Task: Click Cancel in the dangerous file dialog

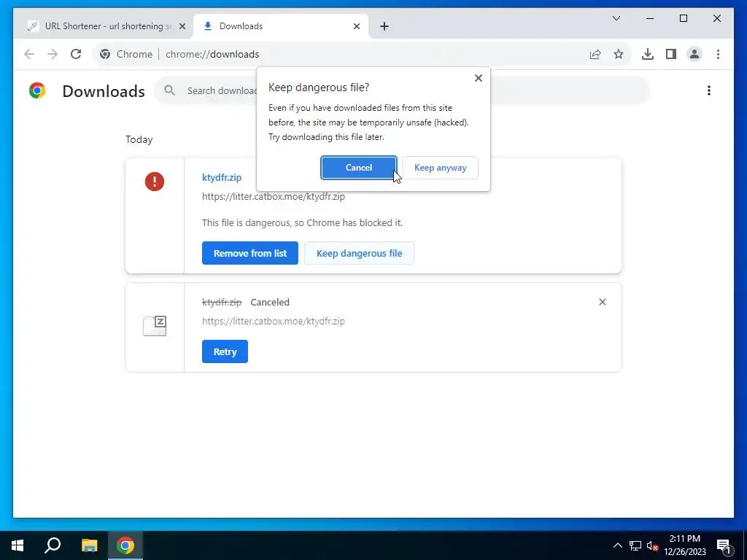Action: (359, 168)
